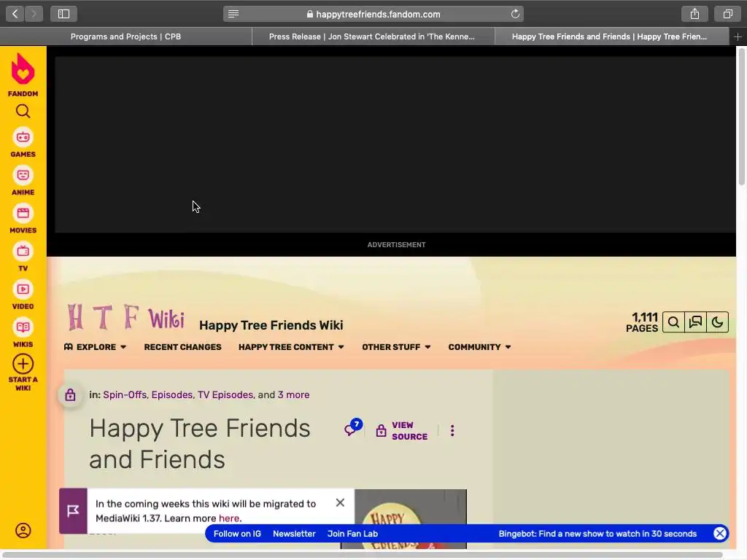Go back with Safari's back arrow
Image resolution: width=747 pixels, height=560 pixels.
[15, 14]
